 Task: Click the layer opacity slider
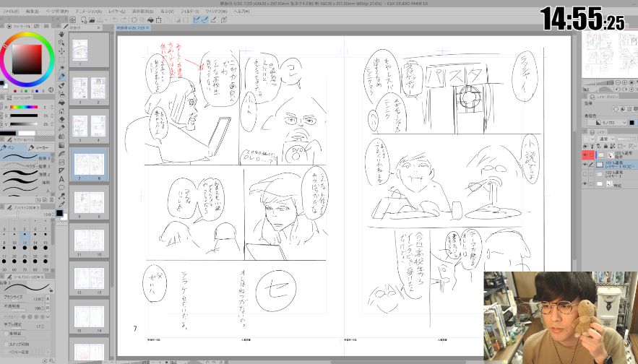[626, 139]
